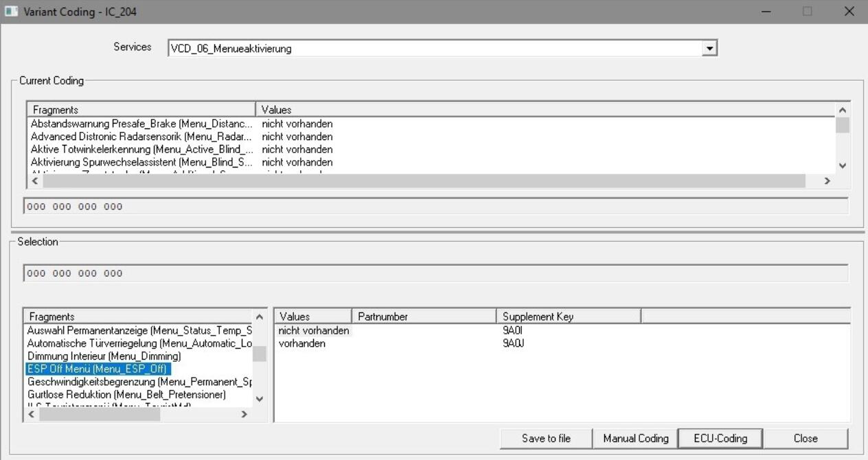868x460 pixels.
Task: Click Current Coding horizontal scroll left arrow
Action: (x=35, y=181)
